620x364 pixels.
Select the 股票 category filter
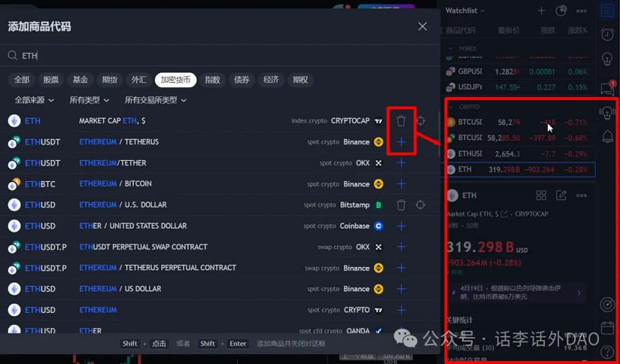51,80
